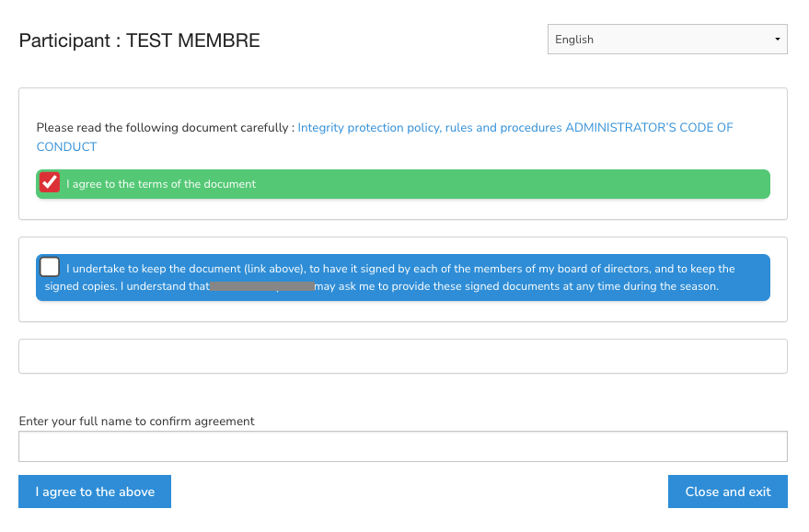Tick the empty checkbox in the blue bar
This screenshot has height=532, width=809.
click(50, 267)
